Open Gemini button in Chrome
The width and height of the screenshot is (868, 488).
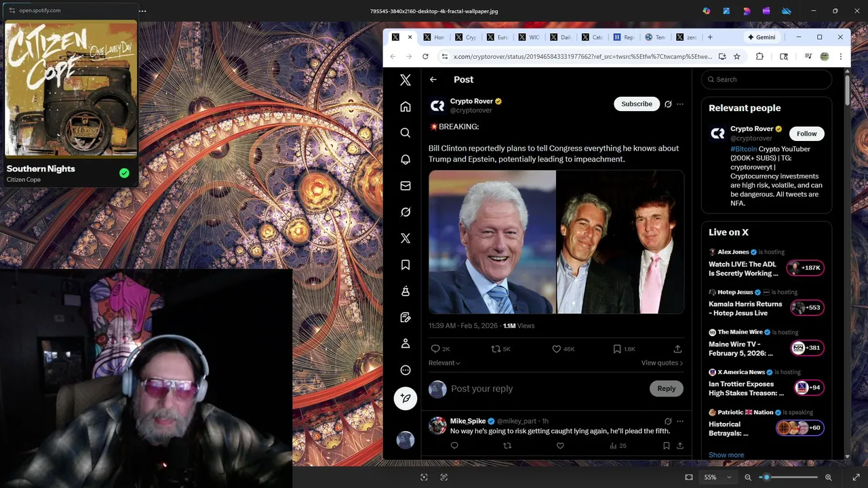(x=761, y=37)
